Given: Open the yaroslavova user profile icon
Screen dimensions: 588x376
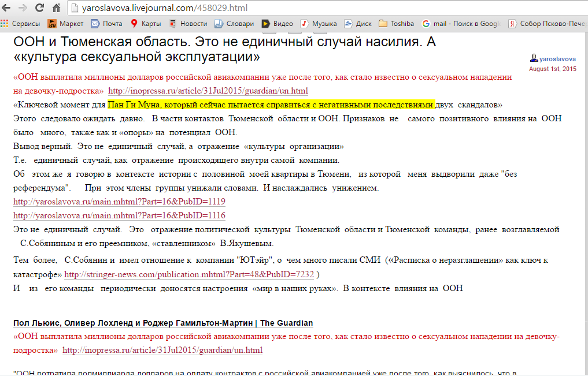Looking at the screenshot, I should [x=534, y=58].
